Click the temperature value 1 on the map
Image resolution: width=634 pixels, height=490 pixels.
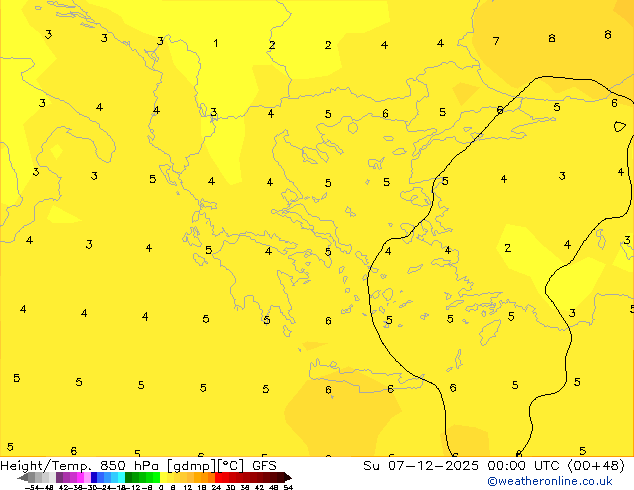pyautogui.click(x=216, y=43)
